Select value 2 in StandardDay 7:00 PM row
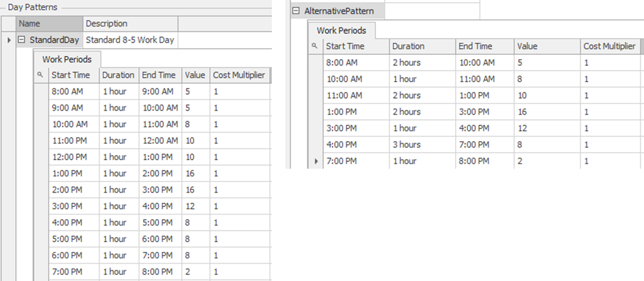This screenshot has width=644, height=281. (x=196, y=272)
